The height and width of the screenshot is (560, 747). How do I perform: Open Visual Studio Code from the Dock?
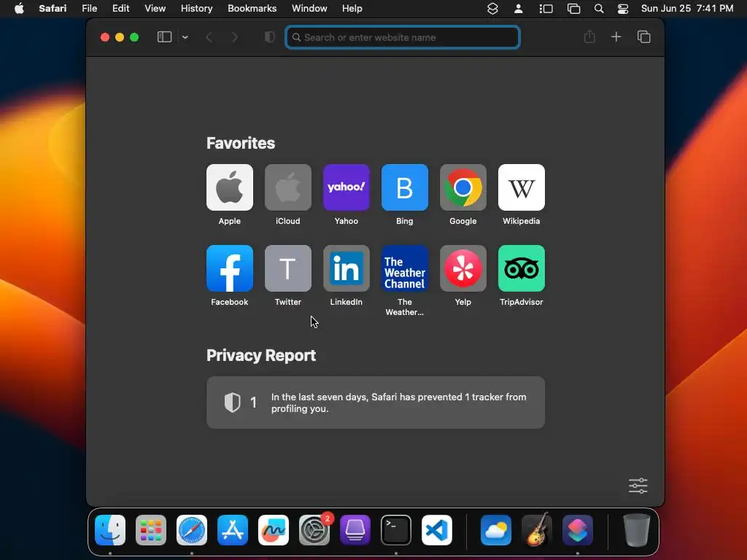pyautogui.click(x=437, y=530)
